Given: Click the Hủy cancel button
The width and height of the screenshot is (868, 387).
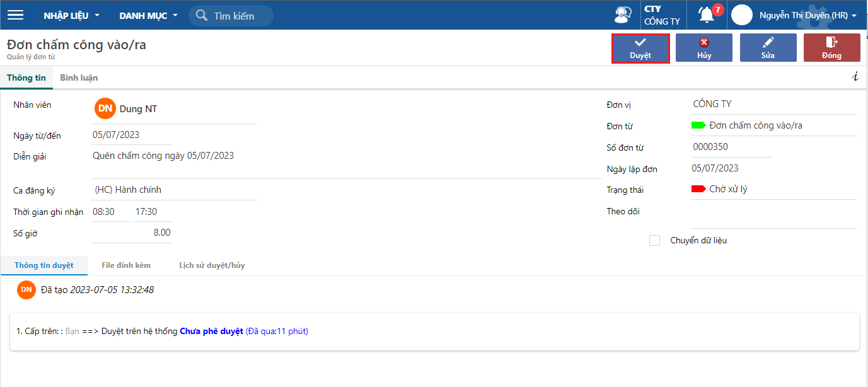Looking at the screenshot, I should (x=704, y=48).
